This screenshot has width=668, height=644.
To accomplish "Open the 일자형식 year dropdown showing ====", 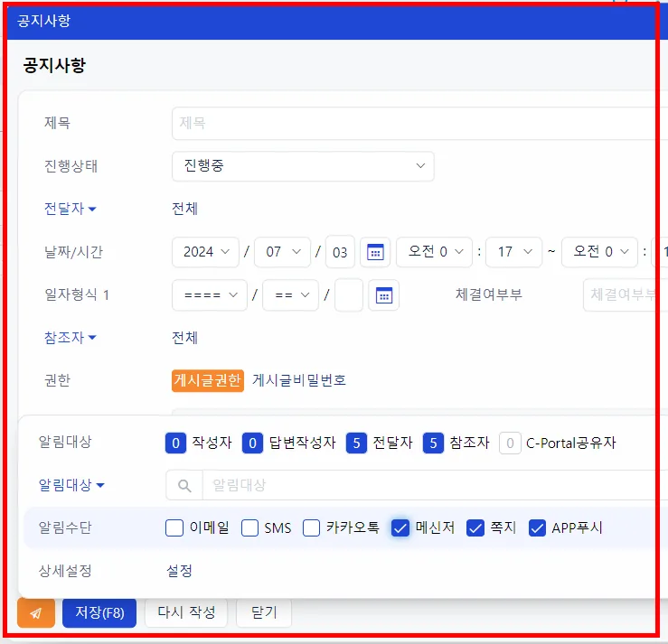I will [210, 295].
